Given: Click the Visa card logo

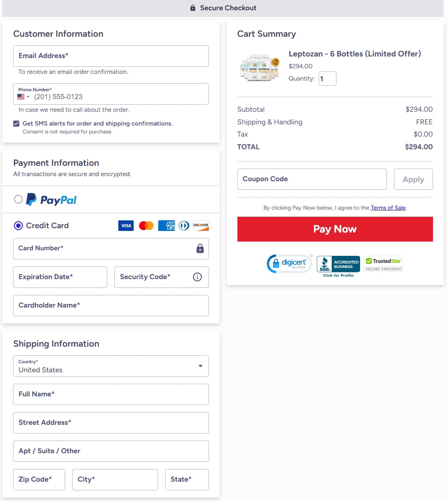Looking at the screenshot, I should (x=126, y=226).
